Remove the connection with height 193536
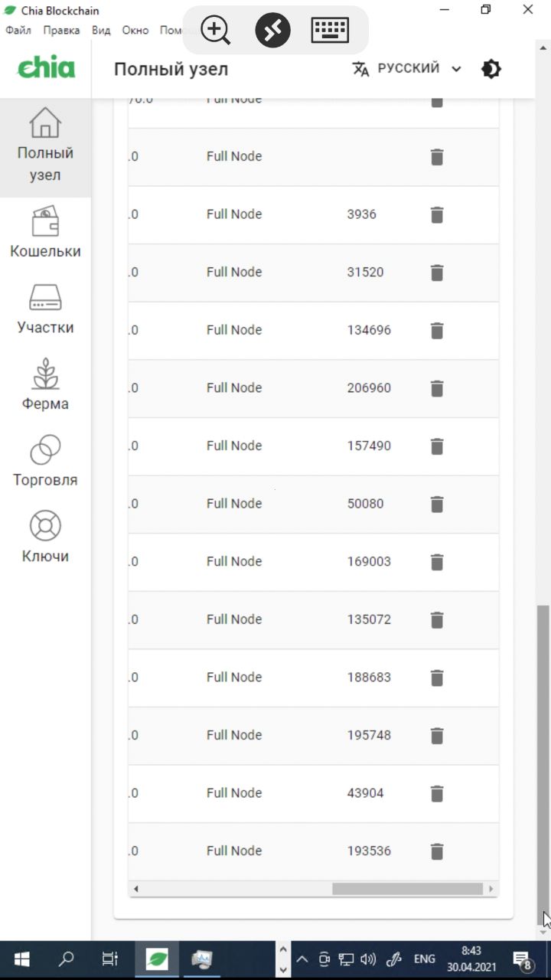 (437, 851)
